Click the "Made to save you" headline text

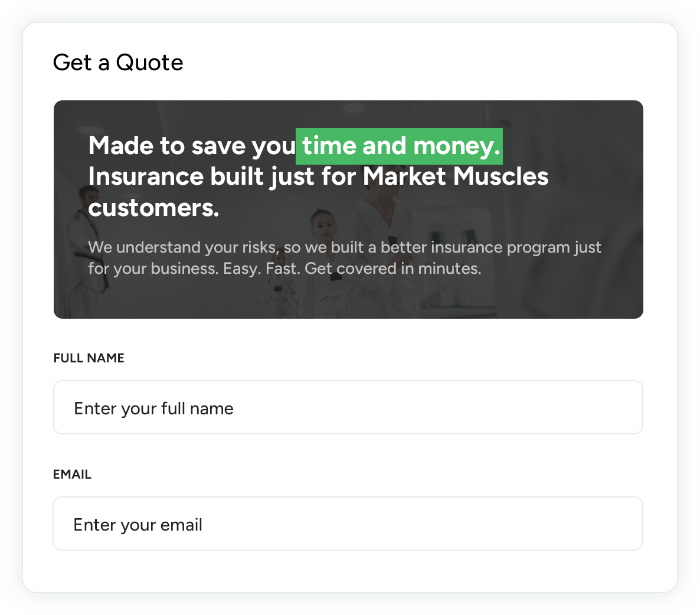click(192, 146)
